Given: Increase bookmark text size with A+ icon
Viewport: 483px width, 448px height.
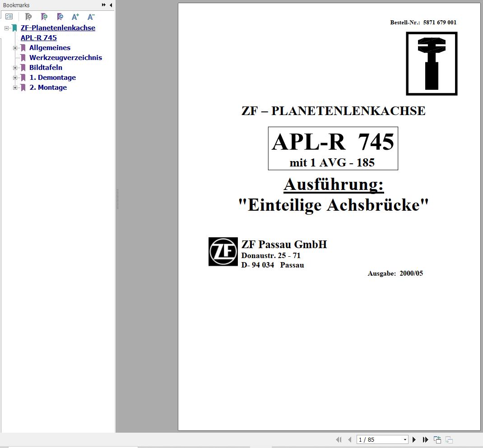Looking at the screenshot, I should click(x=75, y=16).
